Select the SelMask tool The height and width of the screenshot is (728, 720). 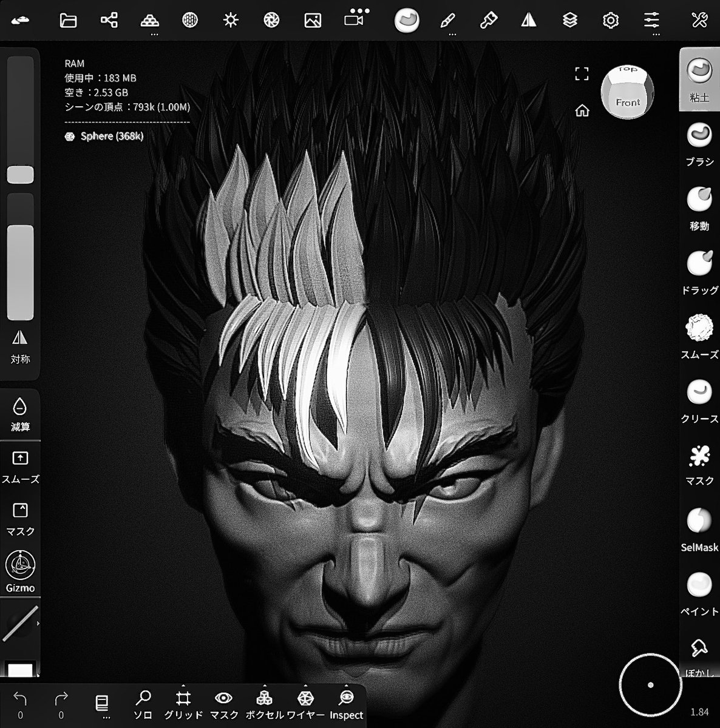point(699,530)
